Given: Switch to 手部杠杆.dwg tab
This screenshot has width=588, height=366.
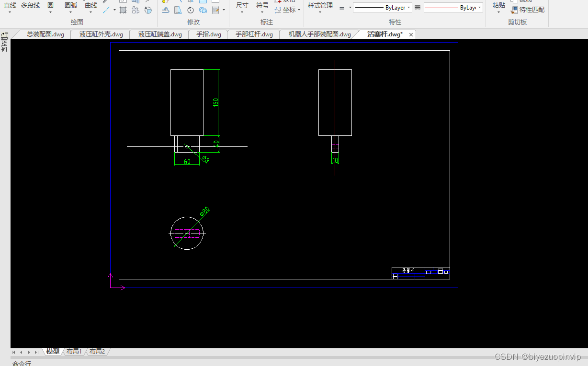Looking at the screenshot, I should pyautogui.click(x=254, y=34).
